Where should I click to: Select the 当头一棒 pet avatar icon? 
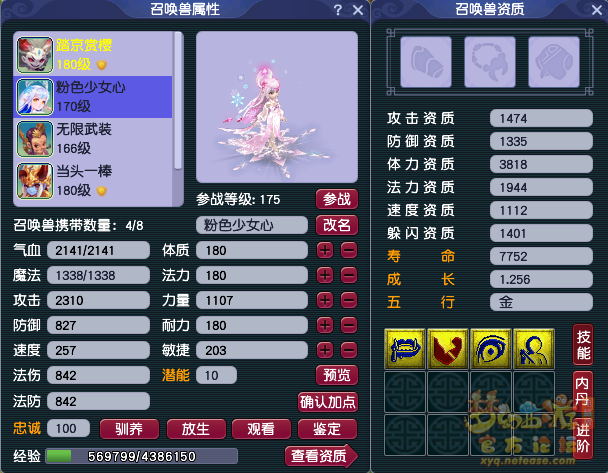pyautogui.click(x=35, y=181)
